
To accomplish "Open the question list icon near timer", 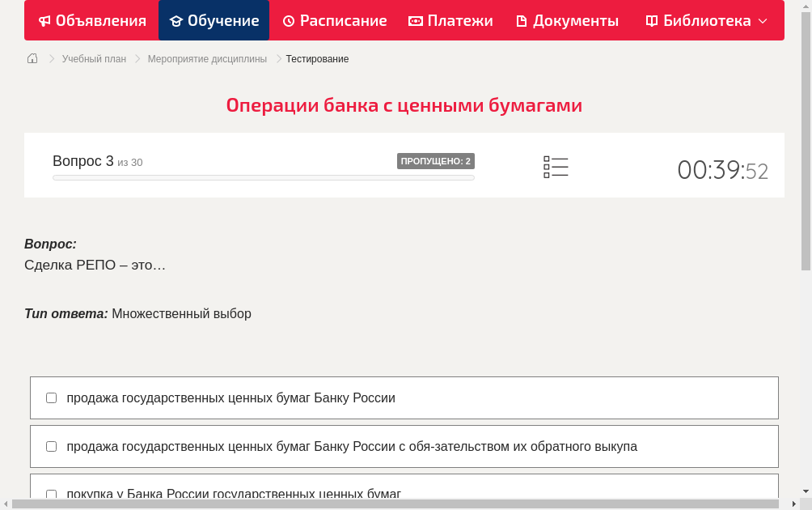I will coord(556,168).
